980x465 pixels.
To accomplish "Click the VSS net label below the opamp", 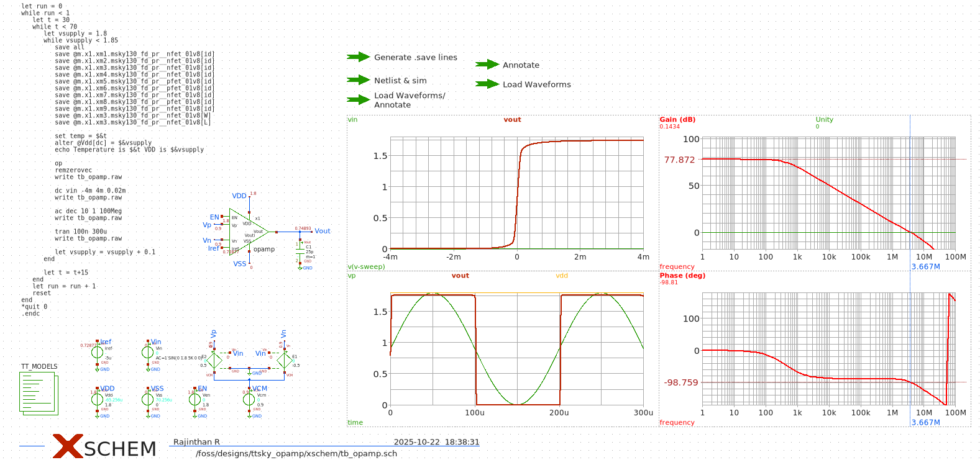I will (240, 264).
